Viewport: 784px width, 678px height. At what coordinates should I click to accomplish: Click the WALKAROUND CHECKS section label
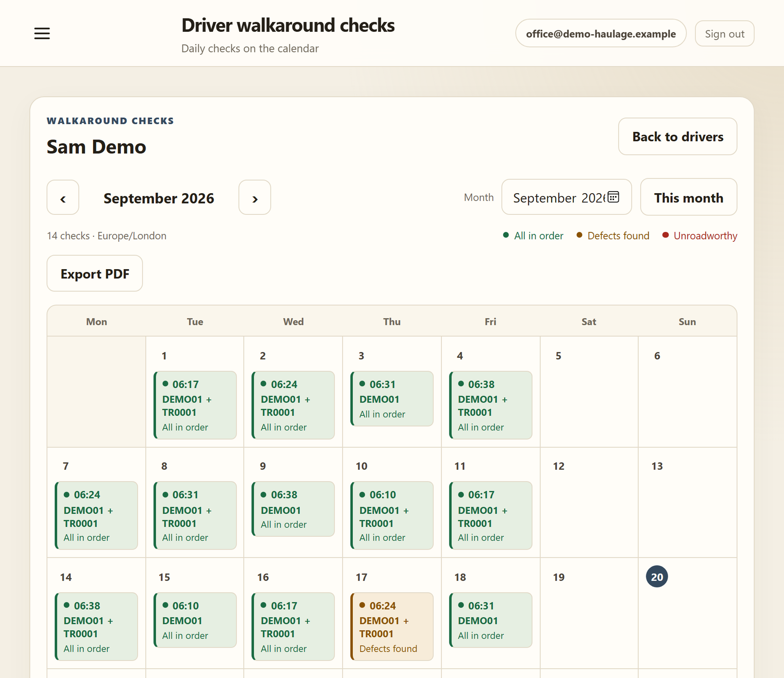(x=110, y=121)
